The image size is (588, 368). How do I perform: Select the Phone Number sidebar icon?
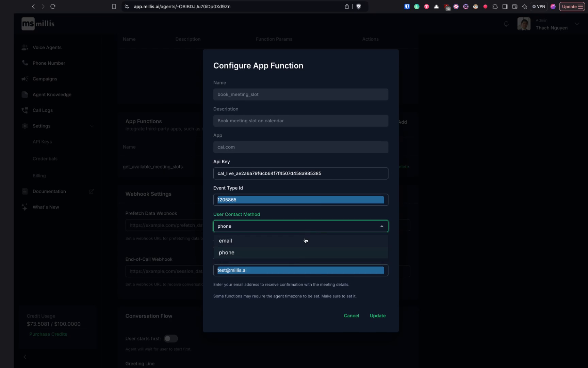pyautogui.click(x=24, y=63)
